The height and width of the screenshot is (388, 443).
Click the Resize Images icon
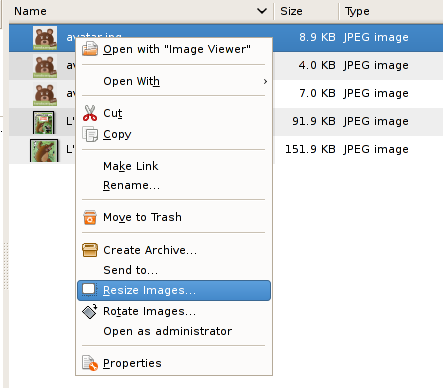[x=90, y=290]
